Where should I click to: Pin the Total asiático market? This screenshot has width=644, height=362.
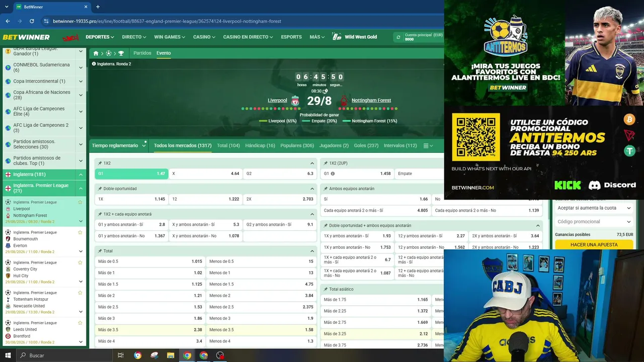[326, 289]
